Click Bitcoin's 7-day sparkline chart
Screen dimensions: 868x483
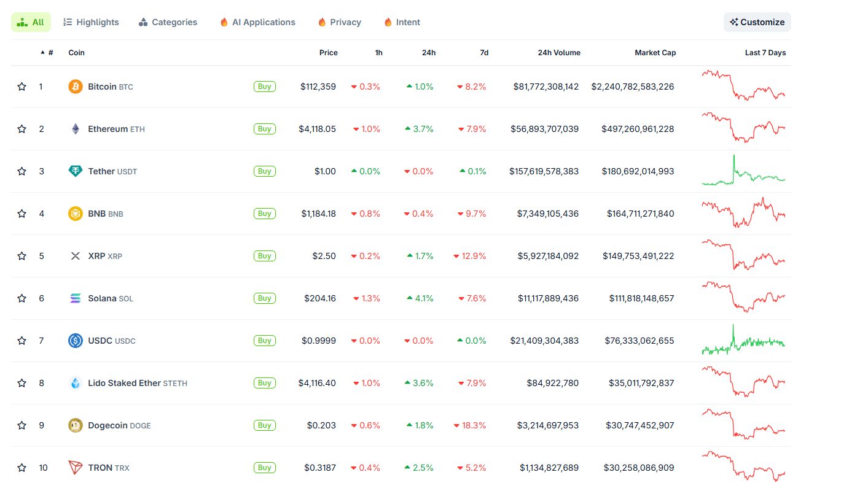(x=743, y=87)
